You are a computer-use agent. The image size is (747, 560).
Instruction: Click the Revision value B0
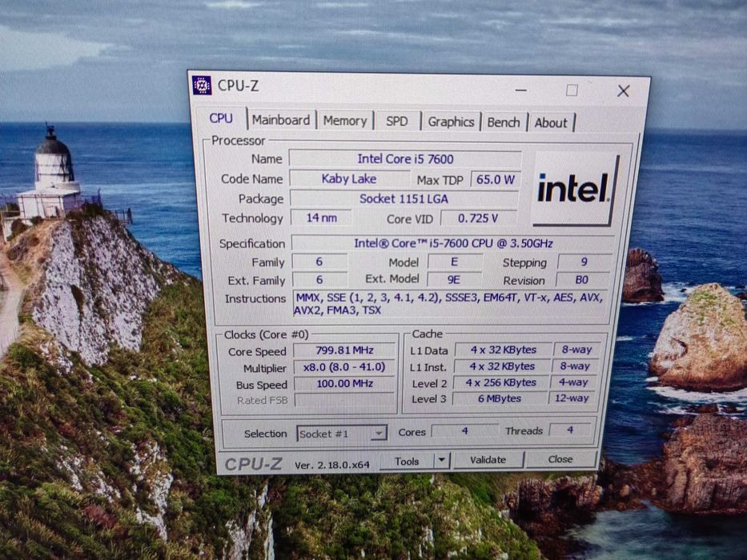tap(582, 279)
